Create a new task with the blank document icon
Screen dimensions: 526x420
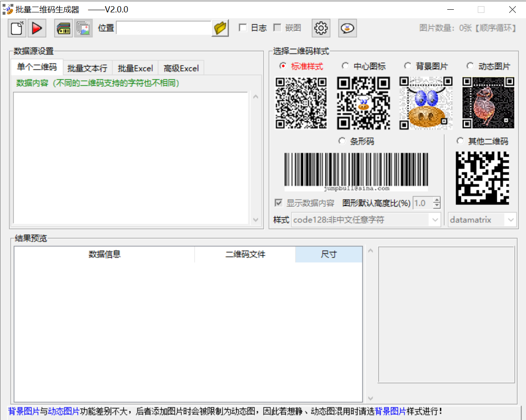16,28
